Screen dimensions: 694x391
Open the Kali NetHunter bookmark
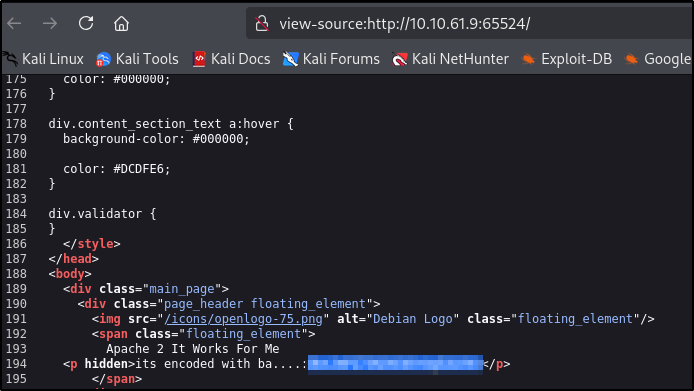pos(450,59)
